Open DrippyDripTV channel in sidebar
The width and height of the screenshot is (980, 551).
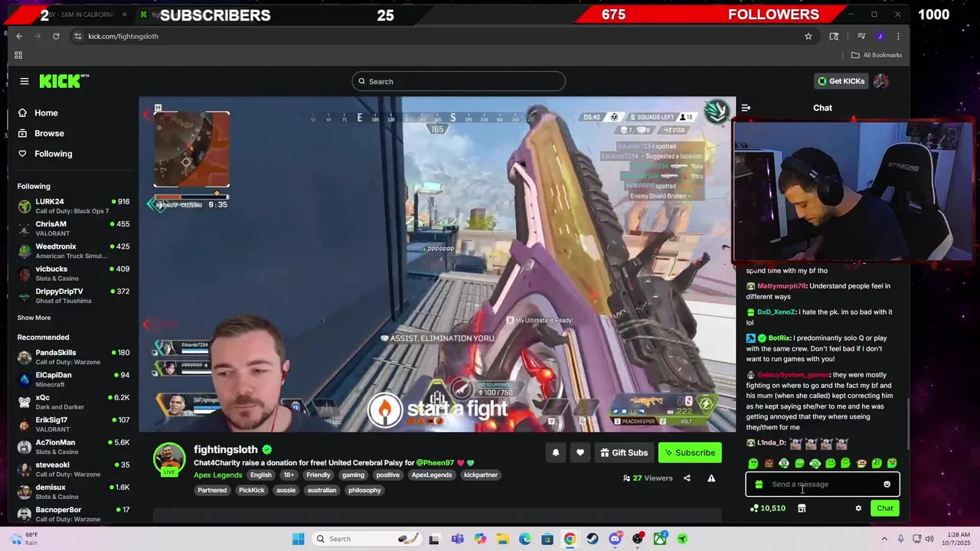73,295
